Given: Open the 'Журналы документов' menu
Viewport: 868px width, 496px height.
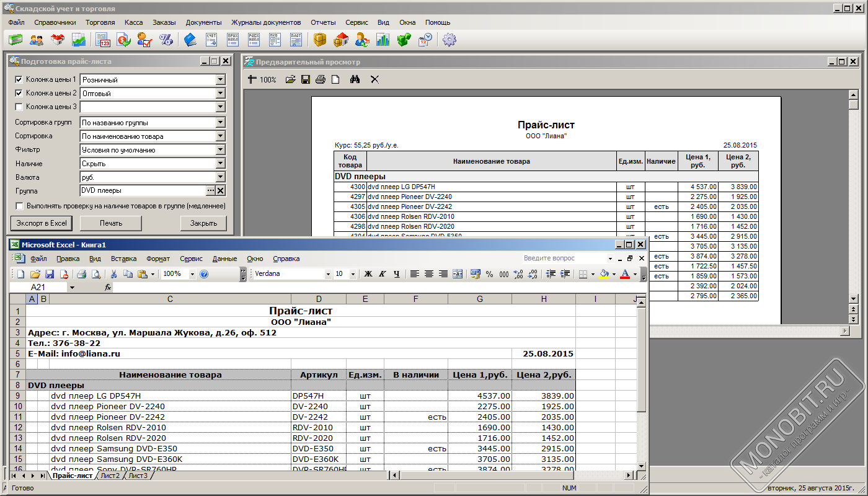Looking at the screenshot, I should pyautogui.click(x=266, y=22).
